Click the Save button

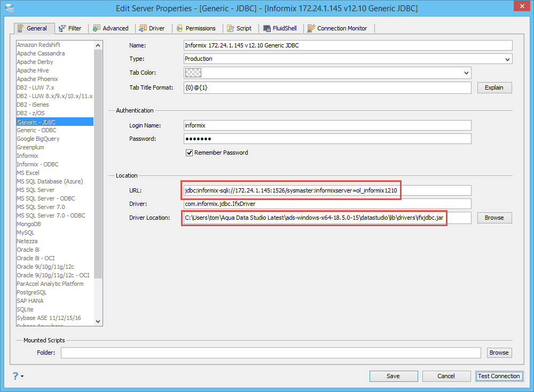(x=394, y=376)
